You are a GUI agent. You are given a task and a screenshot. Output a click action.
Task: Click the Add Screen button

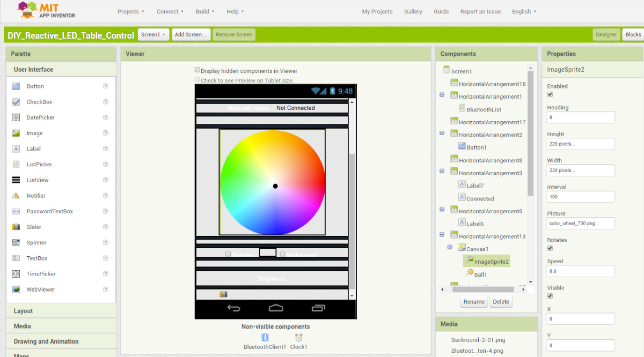(191, 34)
